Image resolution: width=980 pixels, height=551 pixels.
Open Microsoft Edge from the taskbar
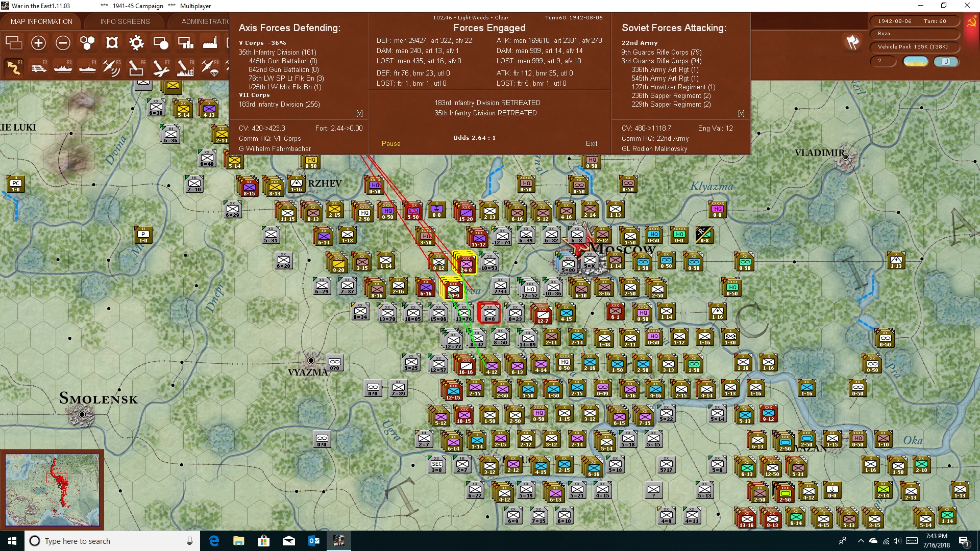point(214,541)
